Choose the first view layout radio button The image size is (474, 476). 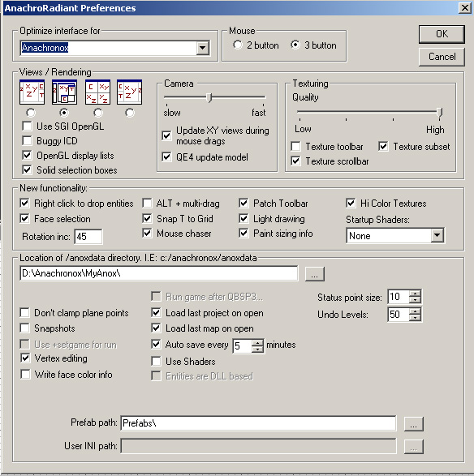(x=31, y=113)
